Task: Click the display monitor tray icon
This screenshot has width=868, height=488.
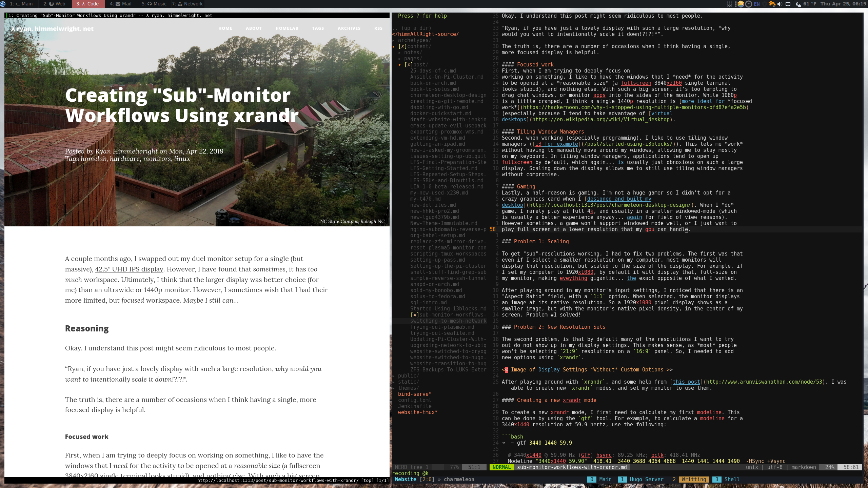Action: click(788, 4)
